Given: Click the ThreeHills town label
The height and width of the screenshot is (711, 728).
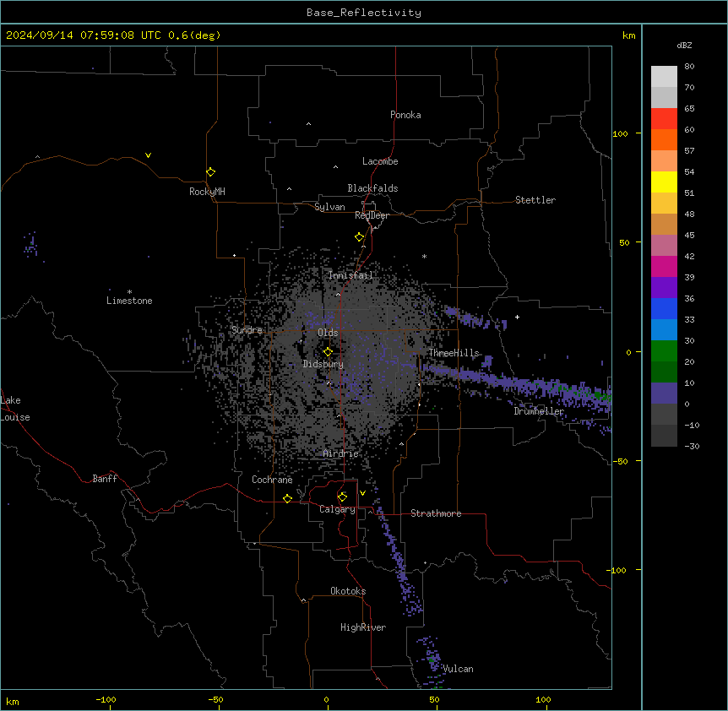Looking at the screenshot, I should click(x=454, y=353).
